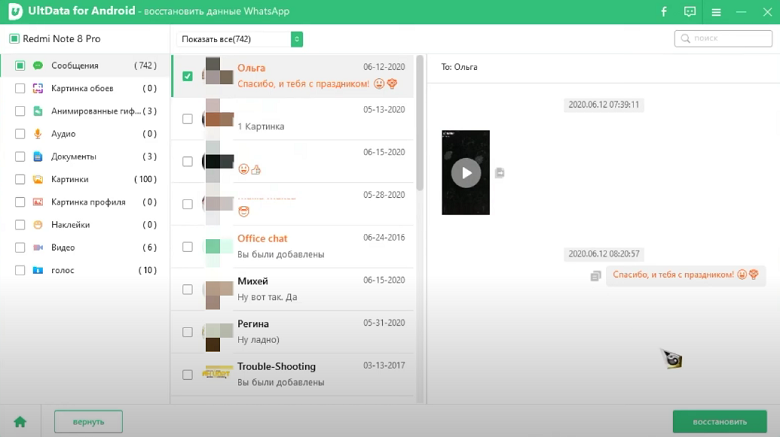Click the Сообщения green chat icon
The height and width of the screenshot is (437, 780).
pos(38,65)
